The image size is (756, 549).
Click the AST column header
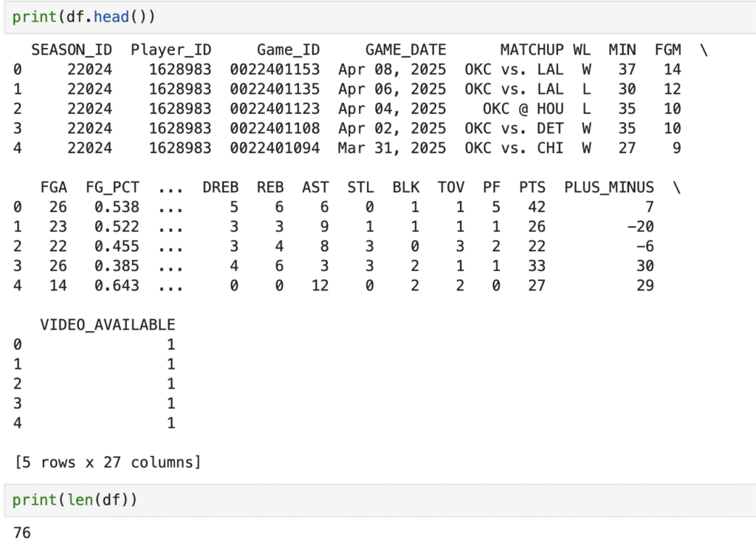pyautogui.click(x=315, y=187)
